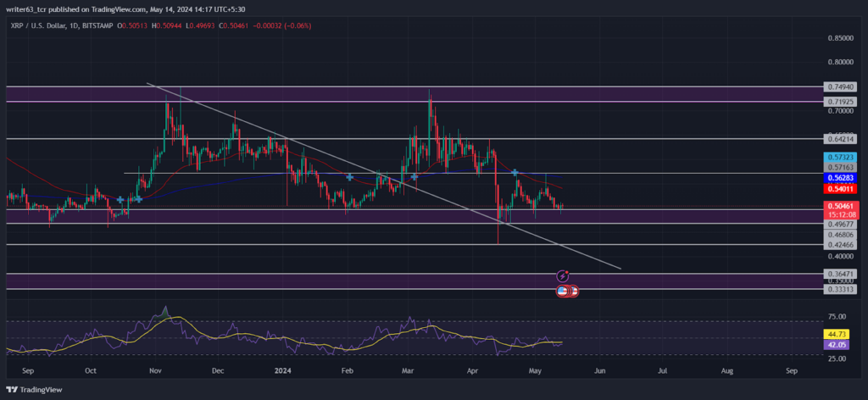Click the low value L0.49693
Viewport: 868px width, 400px height.
pyautogui.click(x=201, y=25)
